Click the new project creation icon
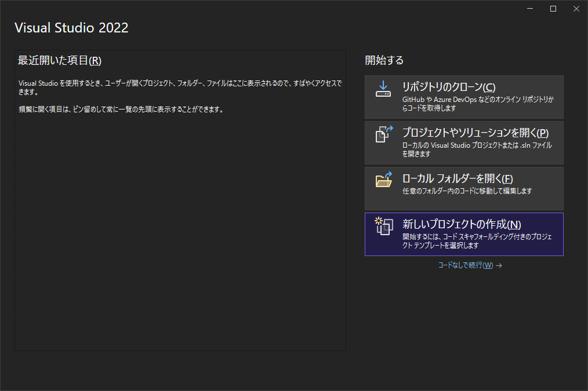Screen dimensions: 588x391 [384, 226]
